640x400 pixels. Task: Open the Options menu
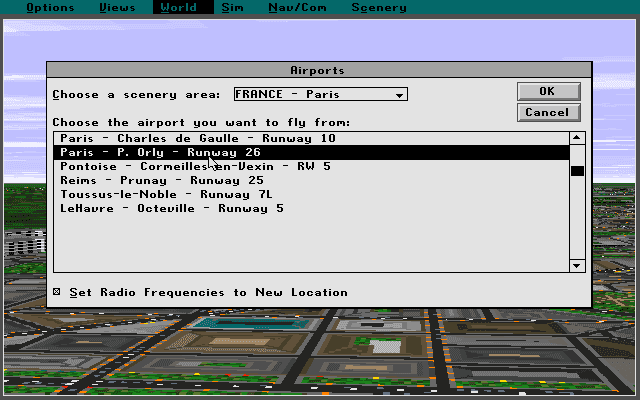[50, 8]
